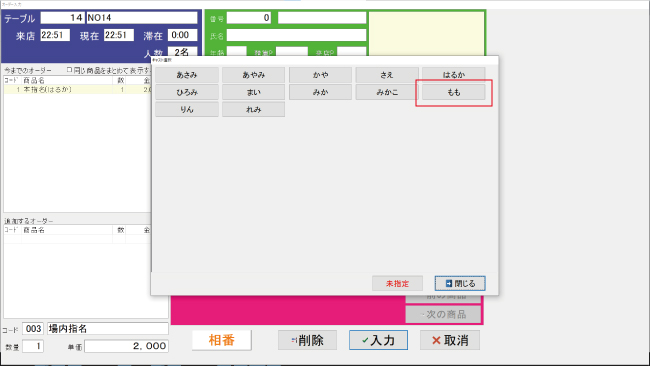Click the table number field showing 14
The height and width of the screenshot is (366, 650).
[x=63, y=18]
